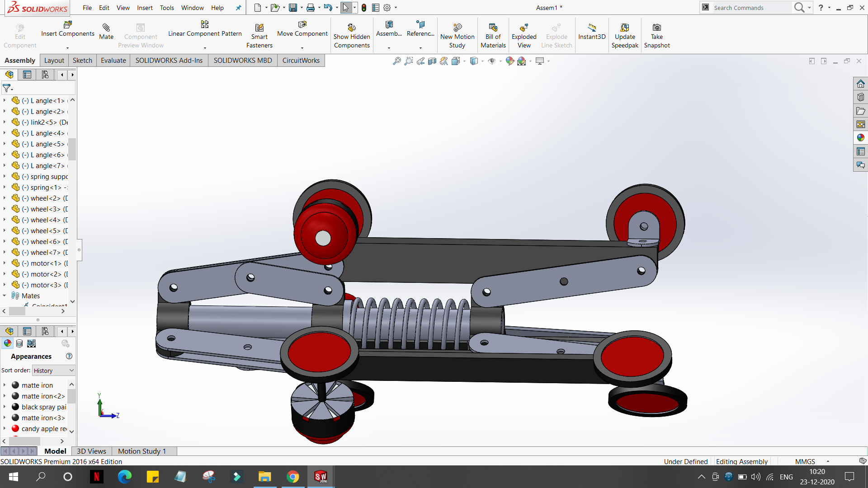Open the Tools menu
This screenshot has width=868, height=488.
pyautogui.click(x=167, y=8)
